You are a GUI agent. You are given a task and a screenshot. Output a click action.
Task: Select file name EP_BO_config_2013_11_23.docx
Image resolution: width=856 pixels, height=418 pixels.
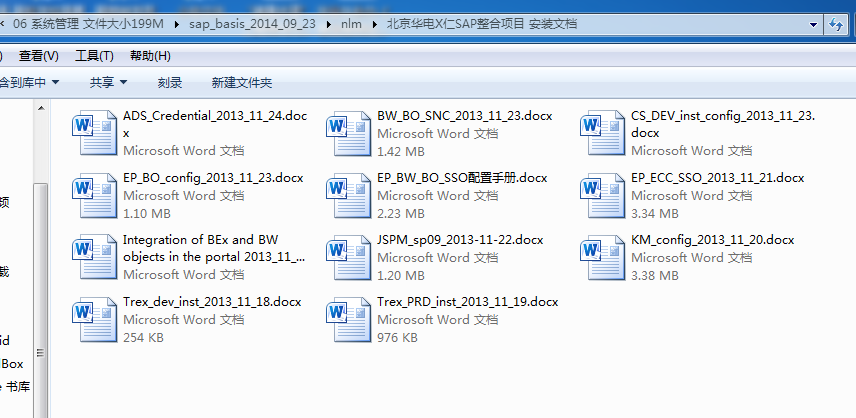point(213,178)
